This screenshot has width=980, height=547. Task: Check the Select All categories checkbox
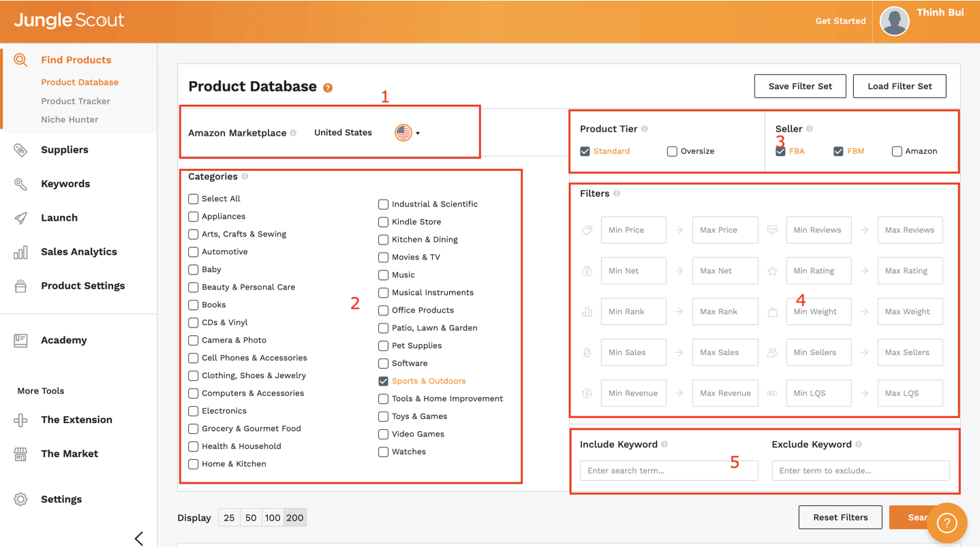(x=194, y=199)
